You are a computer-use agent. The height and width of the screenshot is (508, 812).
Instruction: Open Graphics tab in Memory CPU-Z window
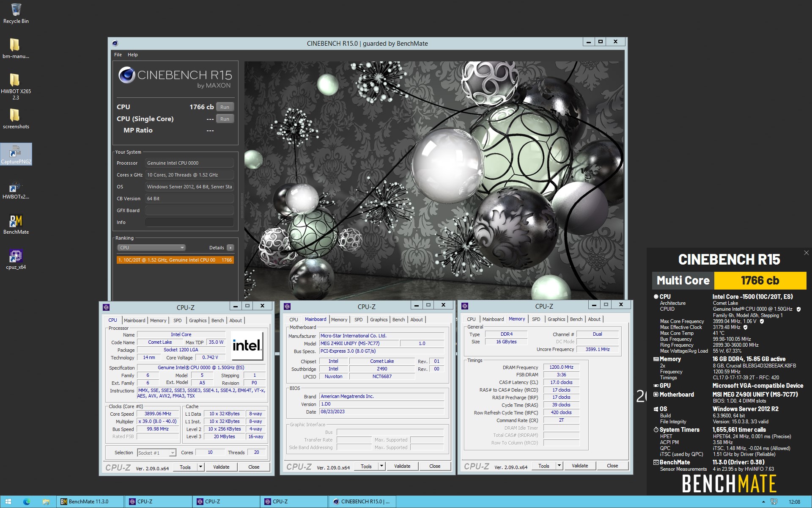tap(557, 319)
